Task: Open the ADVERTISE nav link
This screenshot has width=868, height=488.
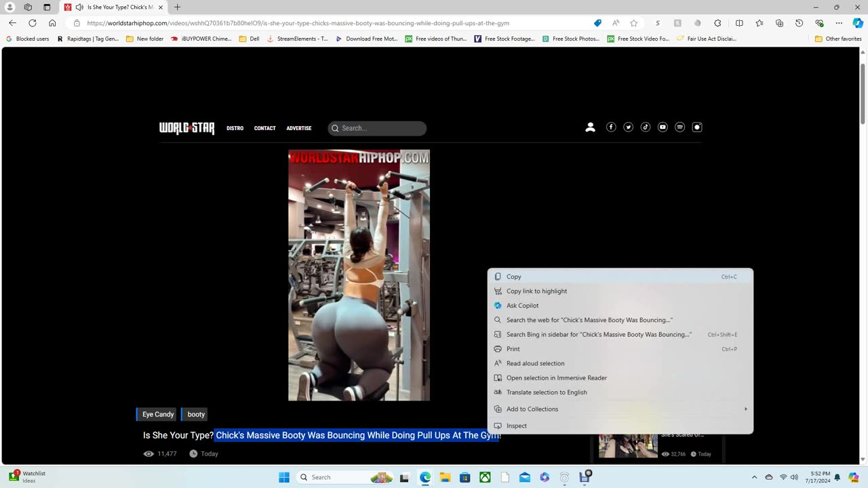Action: (x=299, y=128)
